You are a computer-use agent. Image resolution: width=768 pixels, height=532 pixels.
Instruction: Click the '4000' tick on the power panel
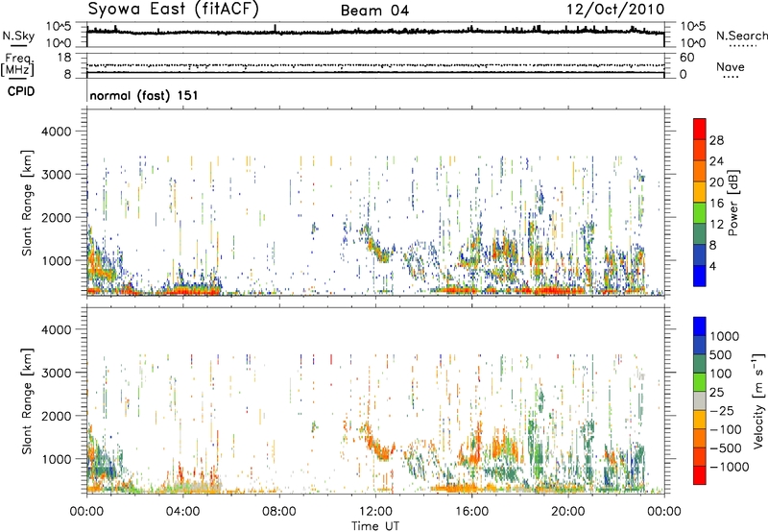tap(56, 132)
